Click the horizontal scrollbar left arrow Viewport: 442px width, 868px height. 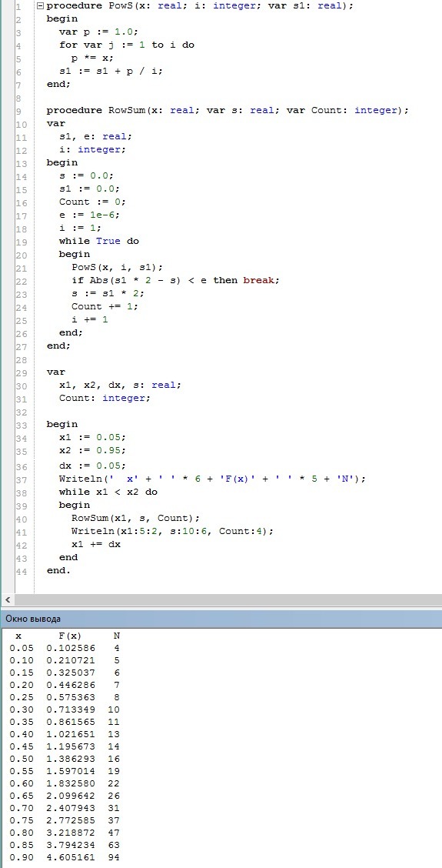pos(7,600)
